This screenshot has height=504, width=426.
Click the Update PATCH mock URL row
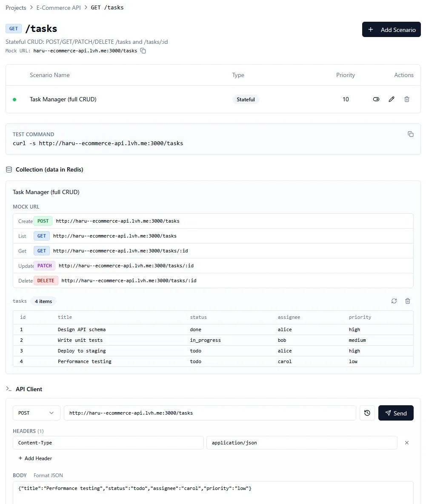[x=213, y=266]
